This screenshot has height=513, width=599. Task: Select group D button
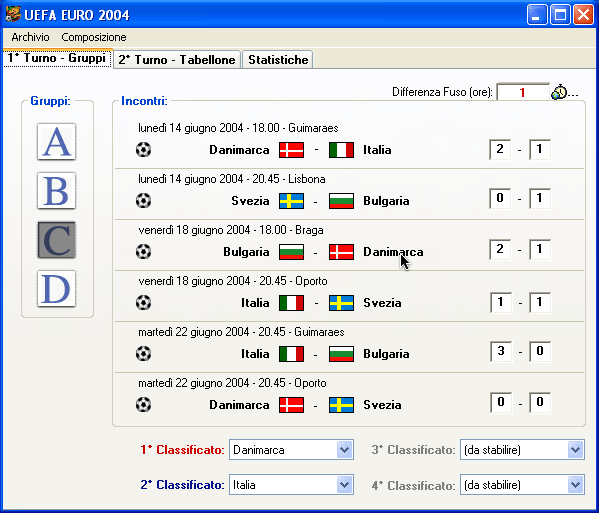point(57,288)
